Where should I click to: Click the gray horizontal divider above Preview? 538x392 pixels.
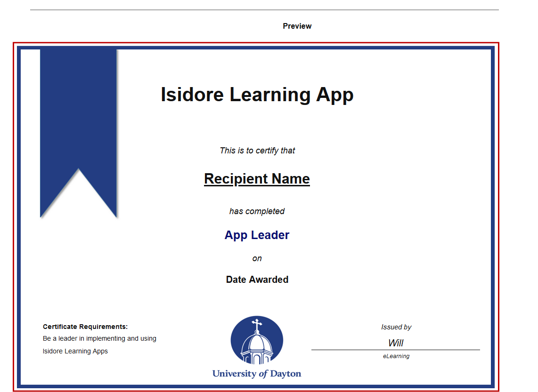[x=264, y=9]
